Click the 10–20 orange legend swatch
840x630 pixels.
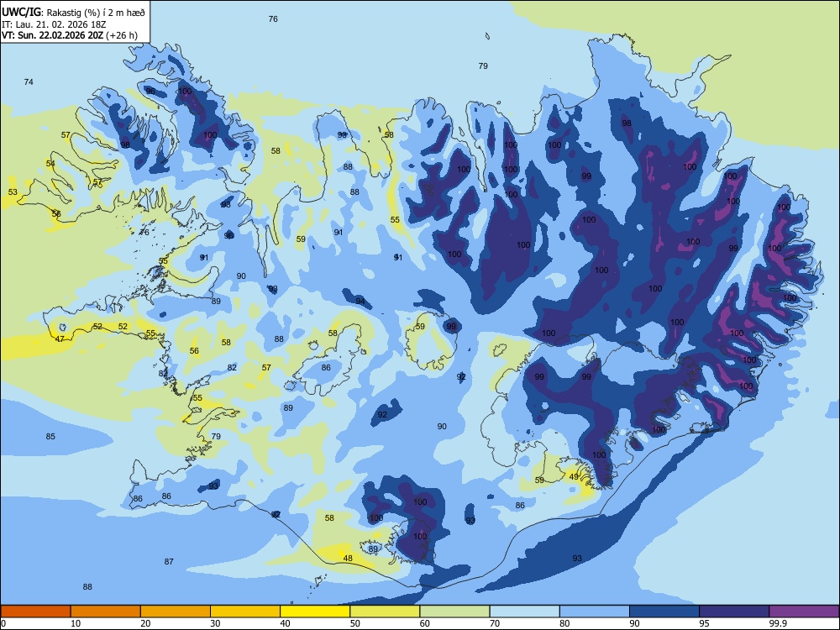tap(106, 612)
